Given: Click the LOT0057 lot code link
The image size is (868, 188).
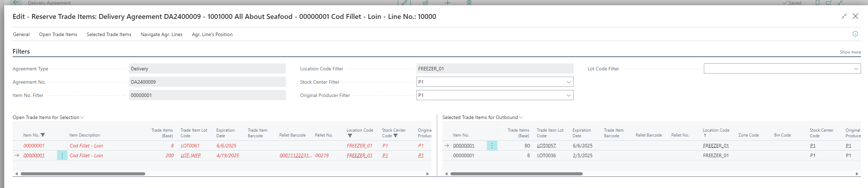Looking at the screenshot, I should 546,146.
